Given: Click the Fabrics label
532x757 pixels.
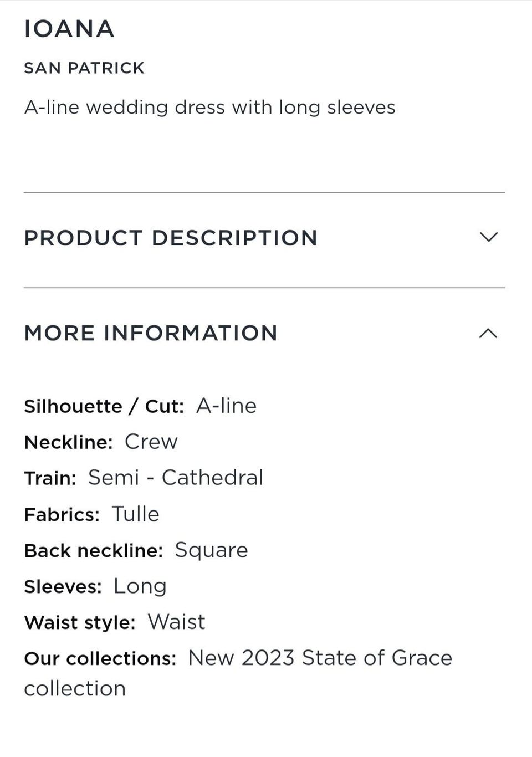Looking at the screenshot, I should pos(62,514).
